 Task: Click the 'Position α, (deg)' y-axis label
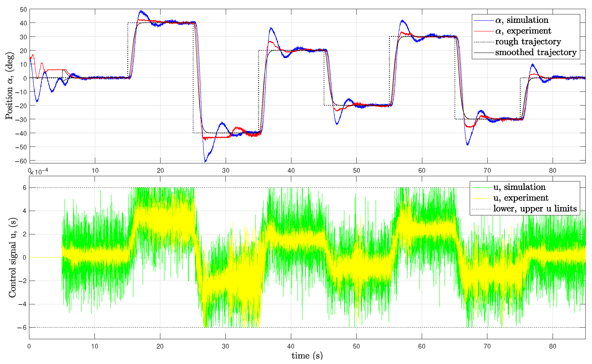tap(10, 86)
